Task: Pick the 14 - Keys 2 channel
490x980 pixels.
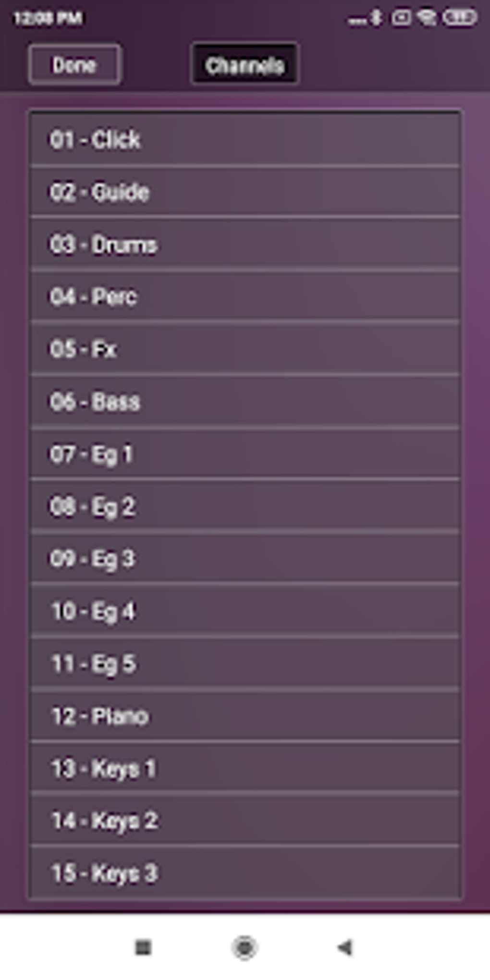Action: 245,821
